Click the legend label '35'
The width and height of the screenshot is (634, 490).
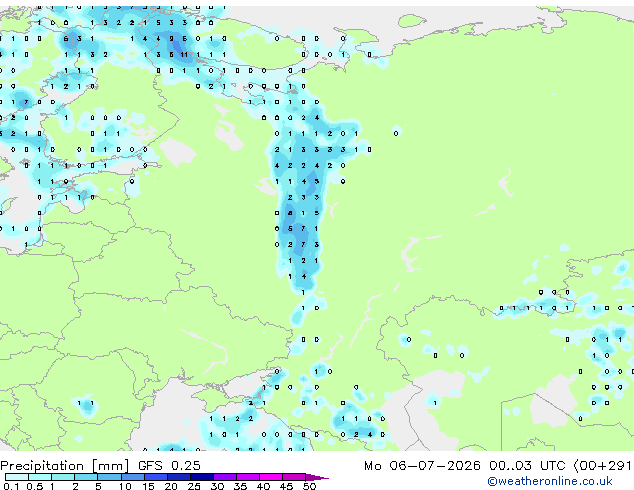(x=240, y=486)
